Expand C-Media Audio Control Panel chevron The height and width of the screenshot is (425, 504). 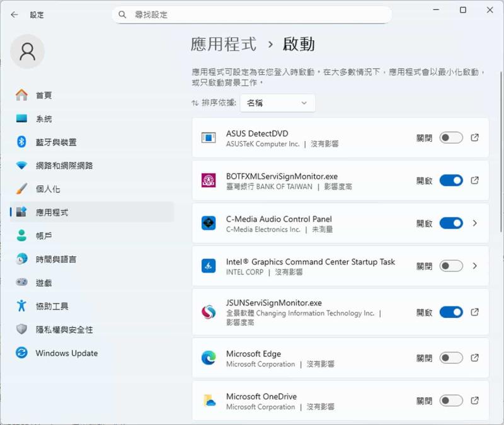pos(475,224)
